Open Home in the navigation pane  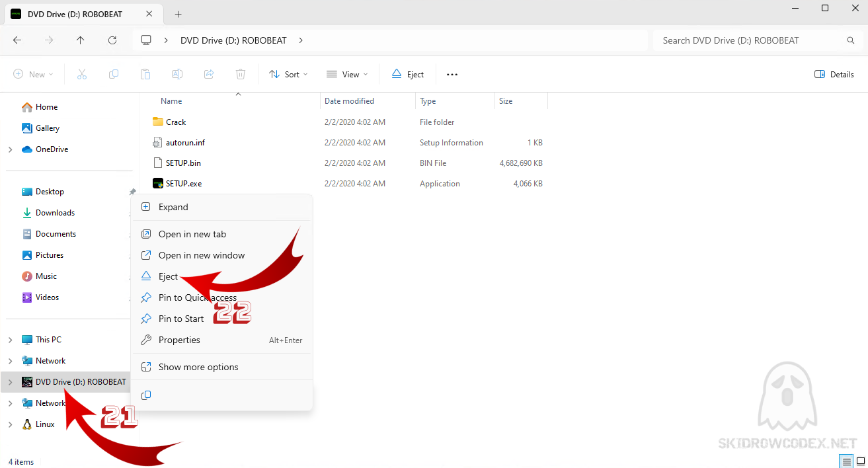tap(46, 107)
